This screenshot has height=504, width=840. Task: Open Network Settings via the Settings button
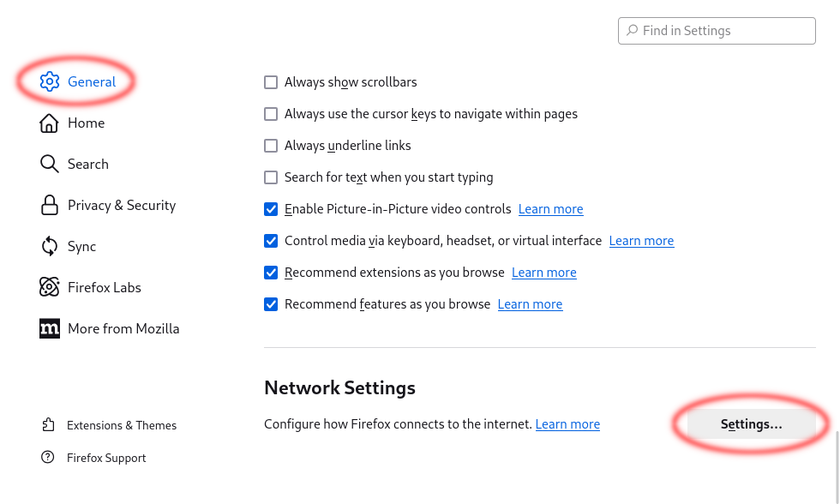[751, 423]
